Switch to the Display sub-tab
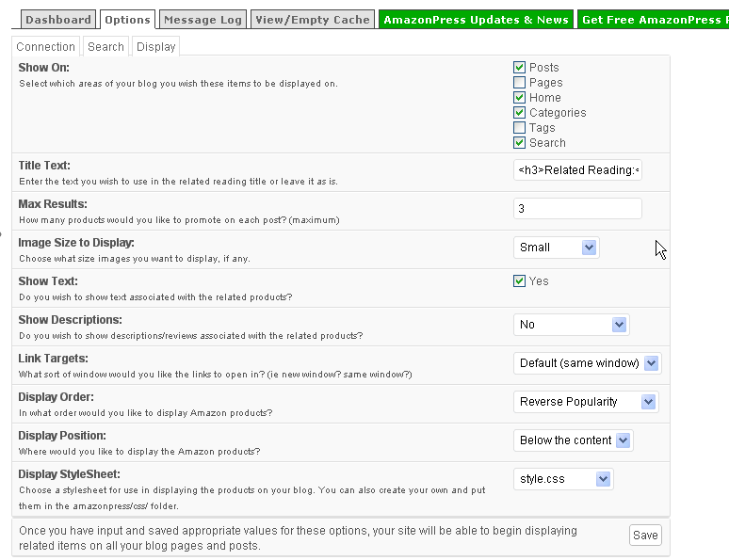Image resolution: width=729 pixels, height=560 pixels. pyautogui.click(x=155, y=46)
